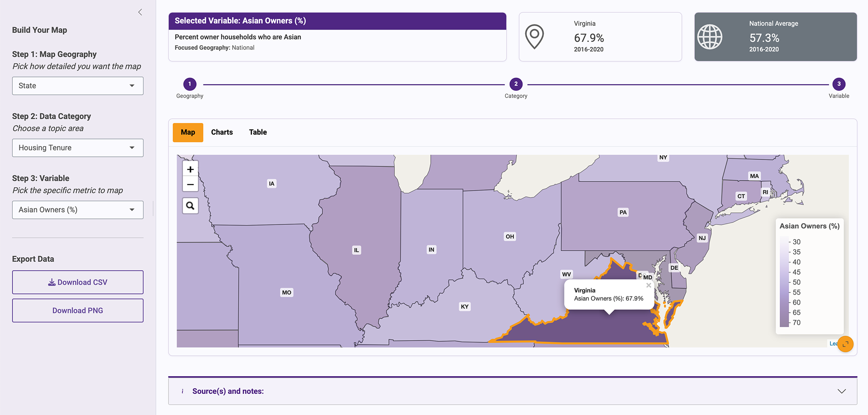This screenshot has width=868, height=415.
Task: Select the RI state label on map
Action: click(765, 192)
